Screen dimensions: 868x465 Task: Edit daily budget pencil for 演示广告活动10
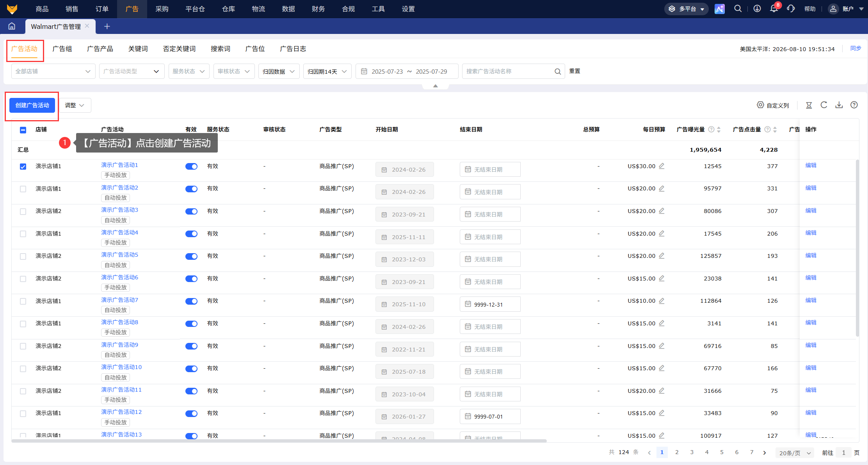[662, 368]
